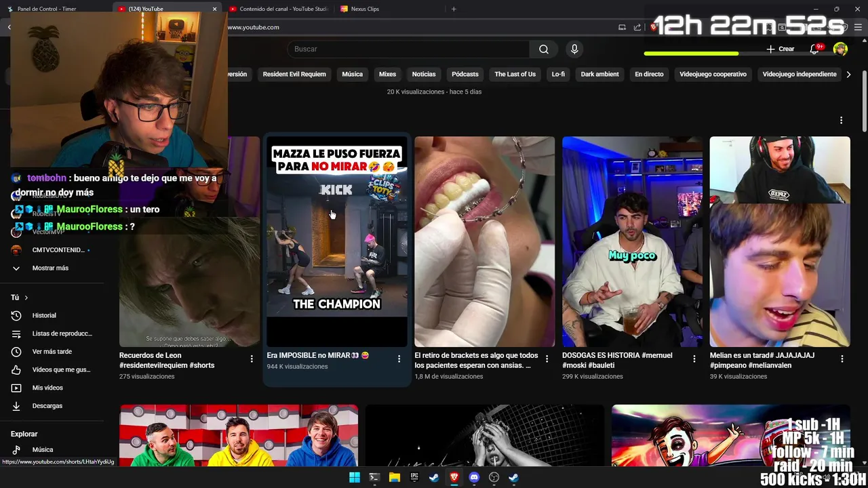868x488 pixels.
Task: Open Videos que me gustan in sidebar
Action: (52, 369)
